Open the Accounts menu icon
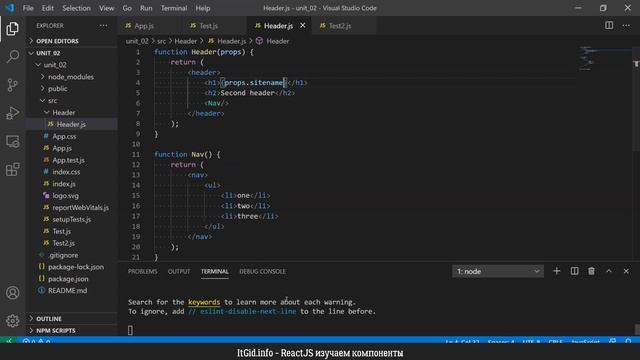640x360 pixels. pyautogui.click(x=12, y=293)
